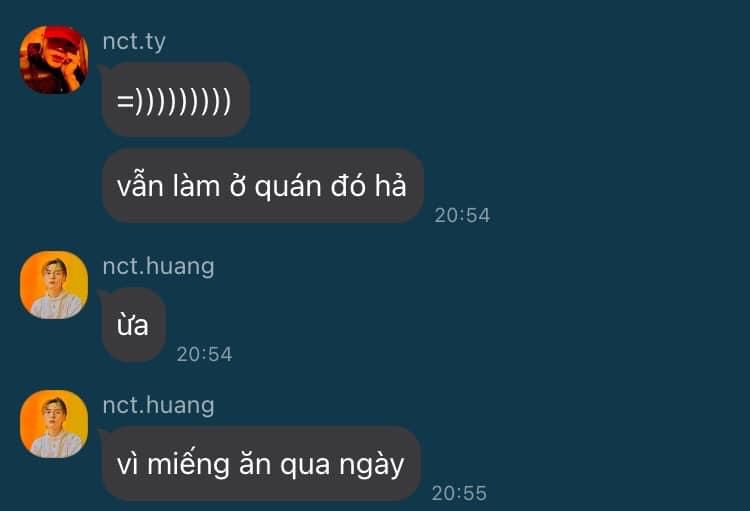Click the word "miếng" in nct.huang's message
The width and height of the screenshot is (750, 511).
click(x=188, y=464)
